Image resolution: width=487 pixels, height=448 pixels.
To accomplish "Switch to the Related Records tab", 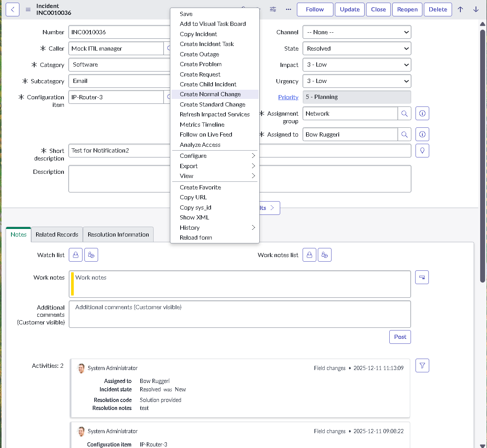I will 57,234.
